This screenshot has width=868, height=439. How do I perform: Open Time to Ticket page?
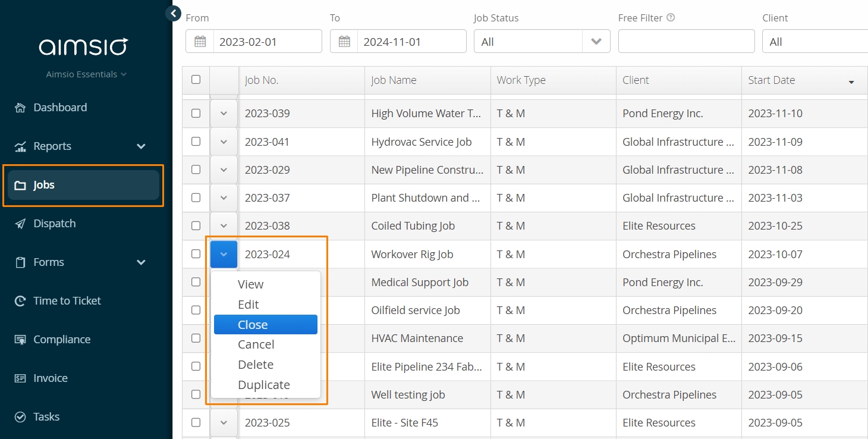67,301
